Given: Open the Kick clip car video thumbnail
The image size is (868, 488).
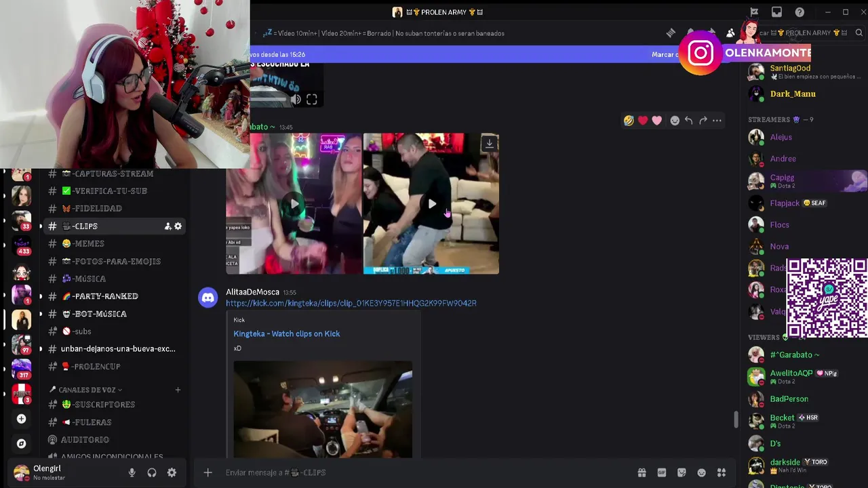Looking at the screenshot, I should click(x=323, y=409).
